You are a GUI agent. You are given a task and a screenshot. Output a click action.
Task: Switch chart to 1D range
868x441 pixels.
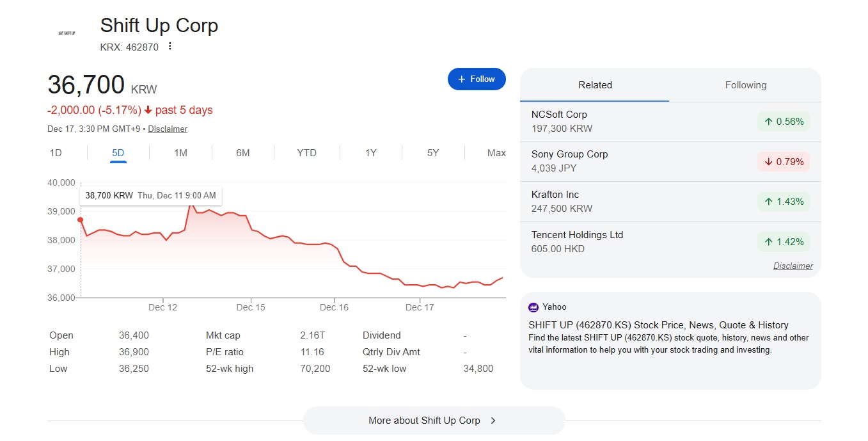tap(56, 153)
